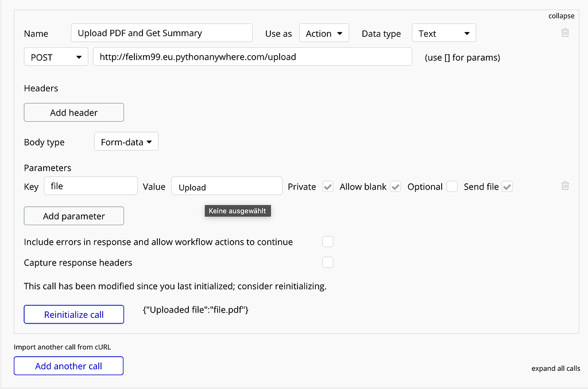Disable the Allow blank checkbox
Viewport: 588px width, 389px height.
[x=395, y=186]
